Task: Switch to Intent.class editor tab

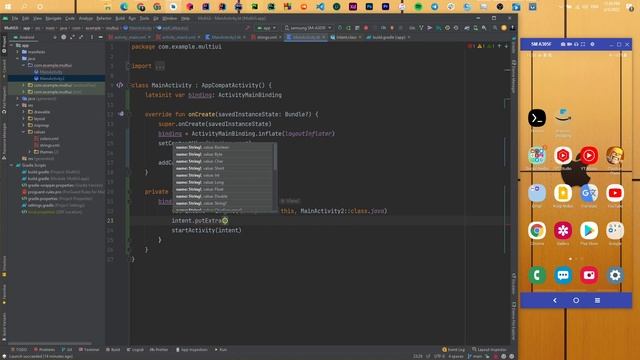Action: (346, 37)
